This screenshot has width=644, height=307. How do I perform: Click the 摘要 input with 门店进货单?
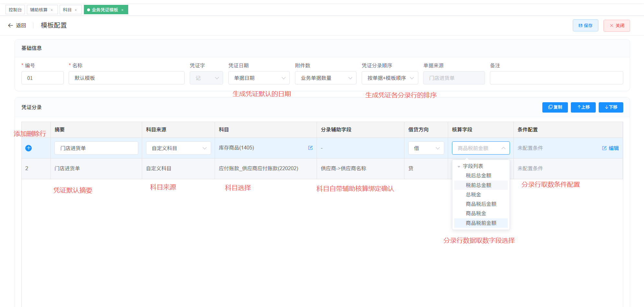tap(96, 148)
